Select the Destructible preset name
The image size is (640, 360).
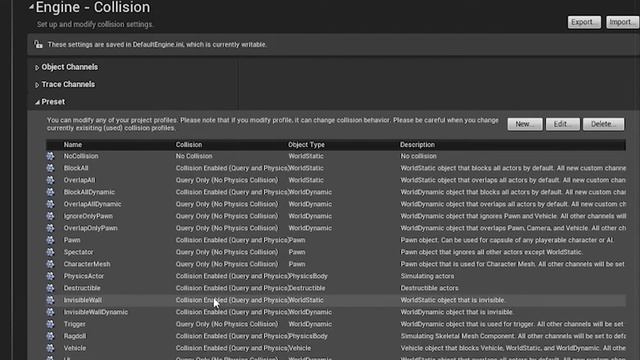(82, 288)
